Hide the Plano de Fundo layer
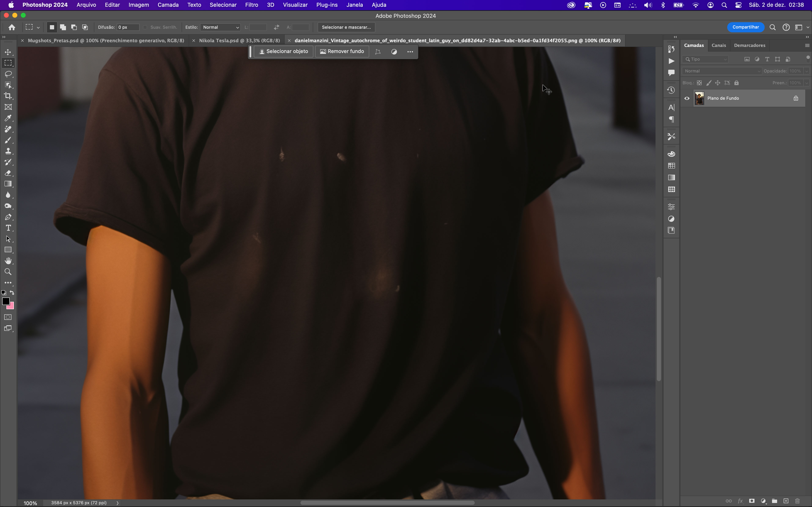 point(687,98)
